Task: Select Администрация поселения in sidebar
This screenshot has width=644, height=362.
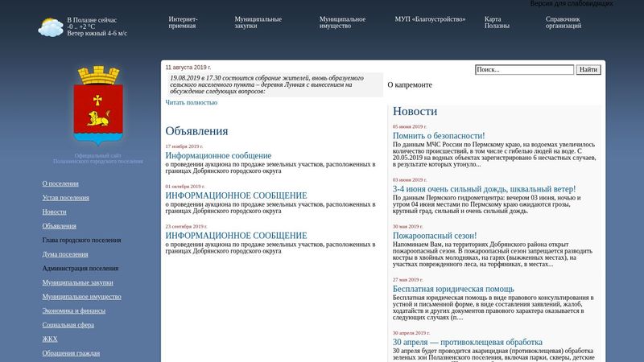Action: click(80, 269)
